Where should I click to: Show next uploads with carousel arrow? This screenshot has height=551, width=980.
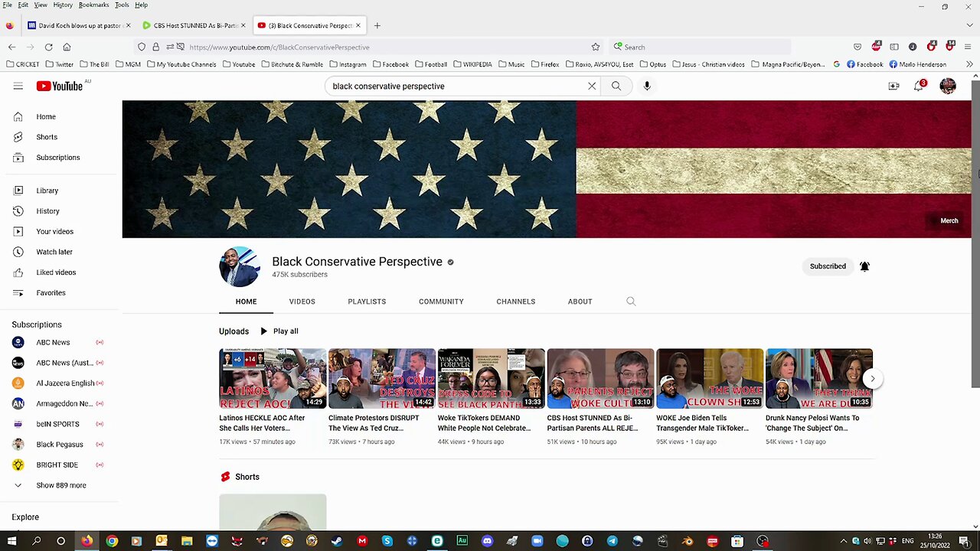(872, 379)
